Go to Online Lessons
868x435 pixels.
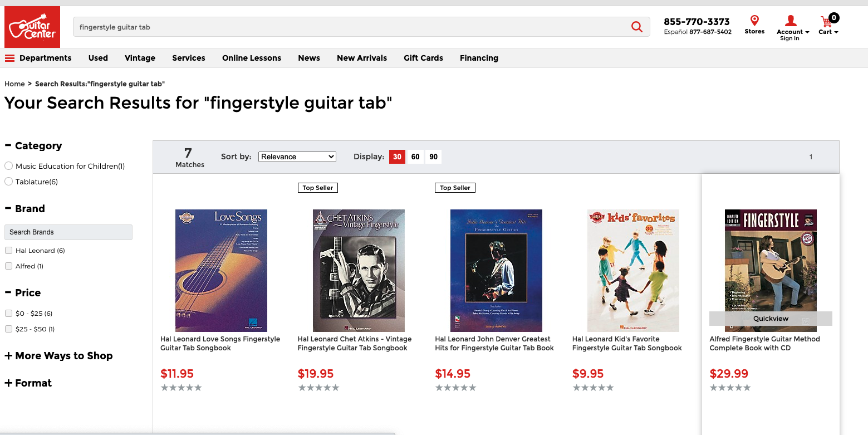(x=252, y=58)
